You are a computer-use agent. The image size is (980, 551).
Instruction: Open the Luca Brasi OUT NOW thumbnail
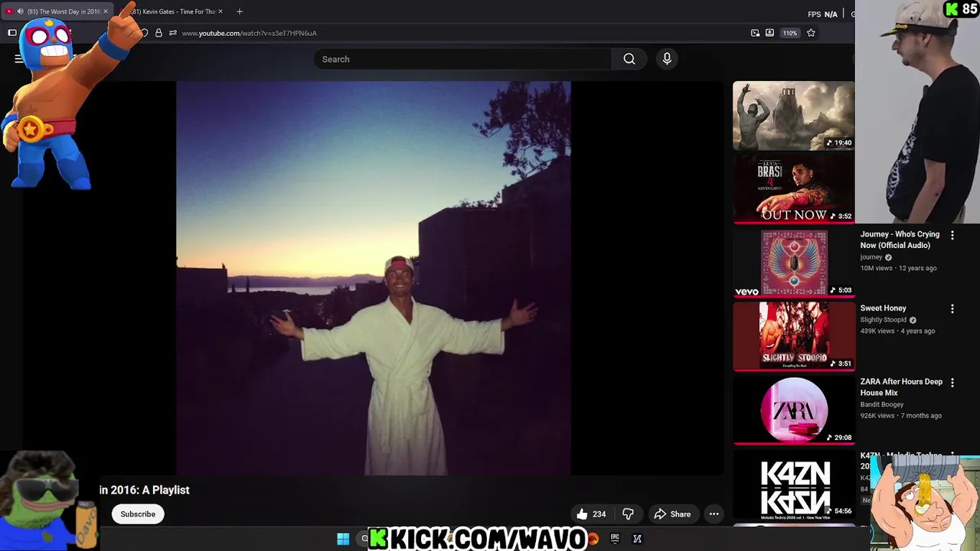pos(793,189)
